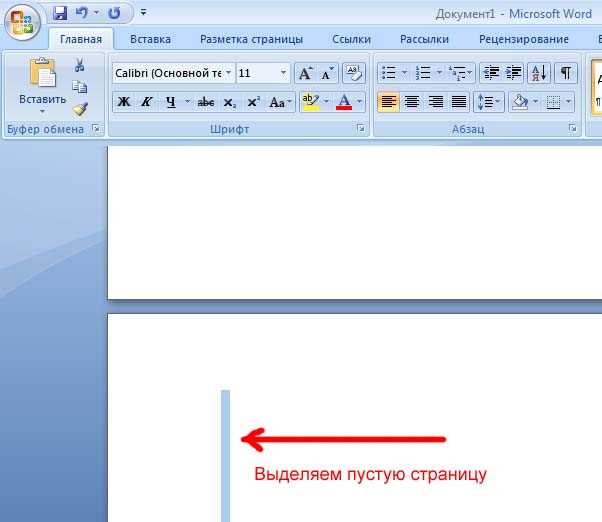
Task: Save the document from Quick Access toolbar
Action: (x=60, y=13)
